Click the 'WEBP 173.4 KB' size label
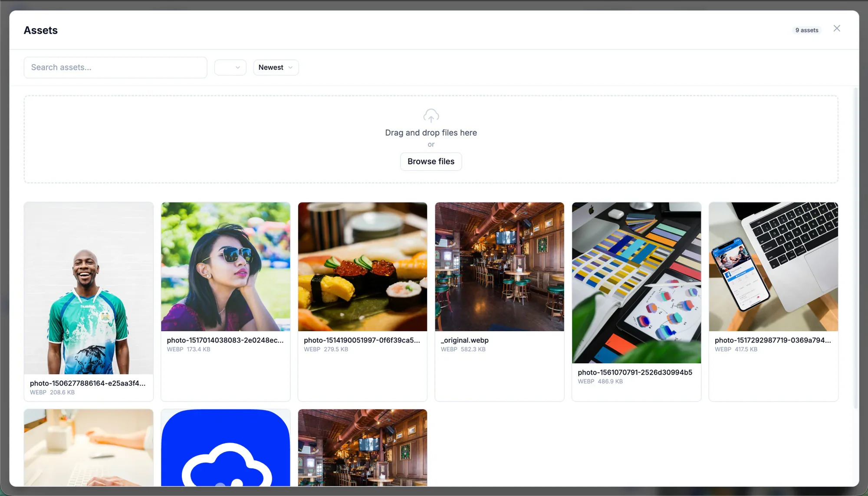868x496 pixels. 188,349
